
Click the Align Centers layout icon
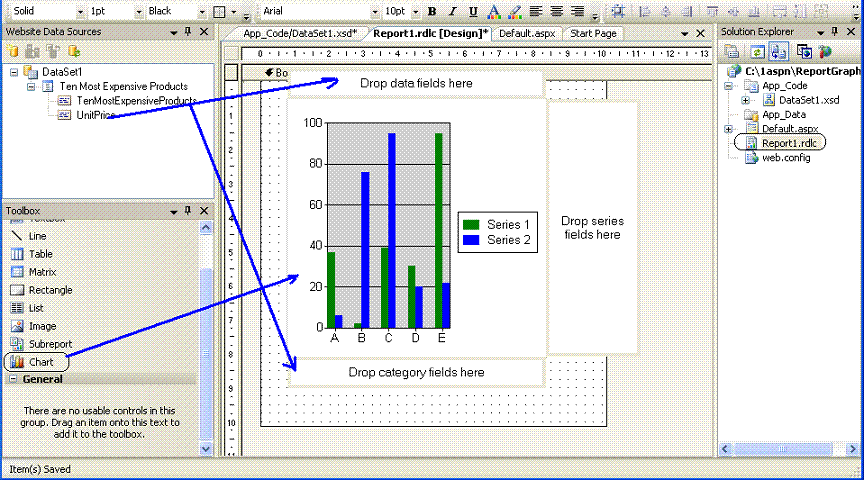666,11
